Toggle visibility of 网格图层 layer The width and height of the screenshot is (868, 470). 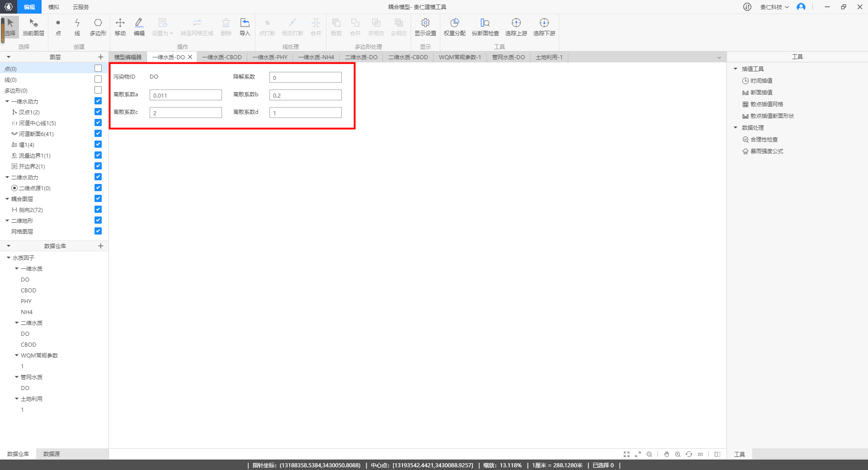(x=98, y=231)
